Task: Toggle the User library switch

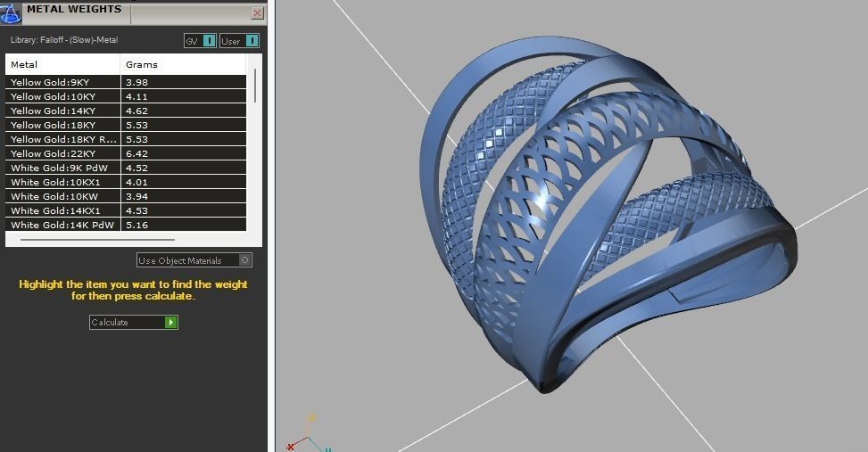Action: tap(239, 41)
